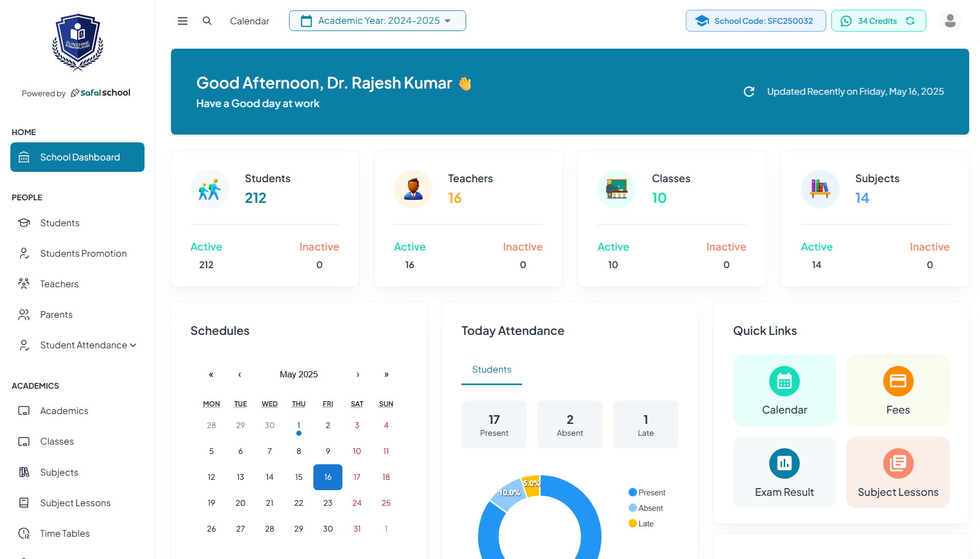Select the Calendar quick link icon
980x559 pixels.
[x=784, y=381]
